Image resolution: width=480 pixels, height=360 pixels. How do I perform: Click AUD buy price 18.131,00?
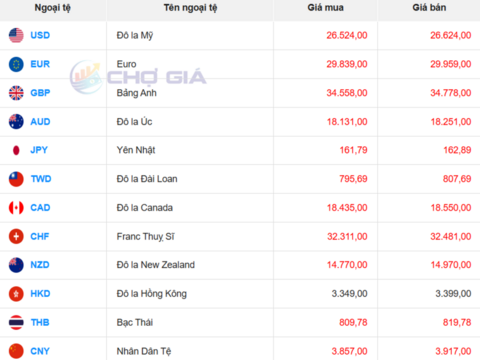[x=347, y=122]
